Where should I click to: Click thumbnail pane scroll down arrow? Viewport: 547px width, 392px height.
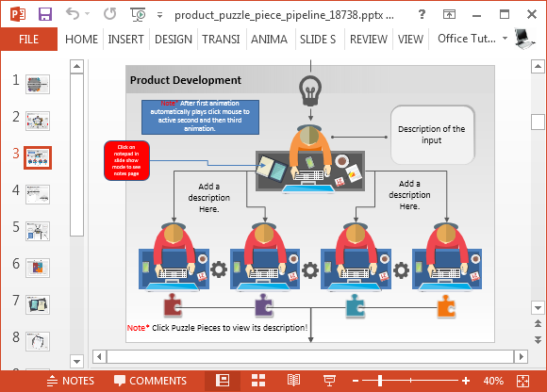tap(76, 361)
